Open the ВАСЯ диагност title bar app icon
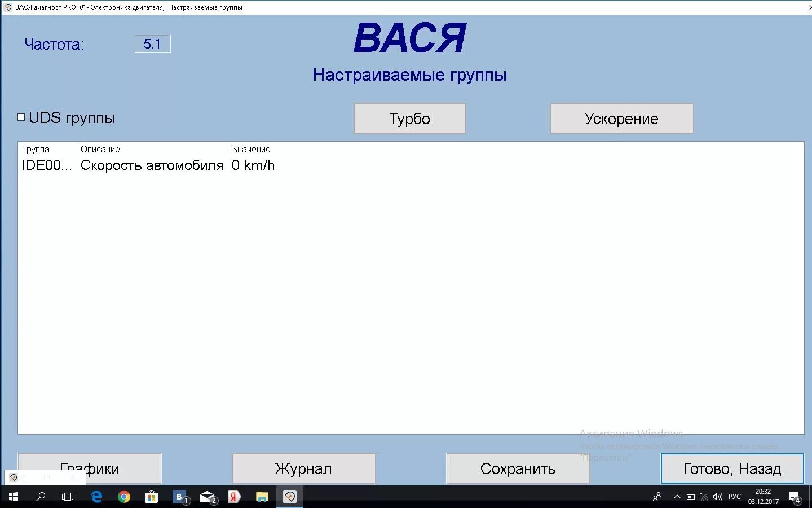812x508 pixels. (x=6, y=7)
